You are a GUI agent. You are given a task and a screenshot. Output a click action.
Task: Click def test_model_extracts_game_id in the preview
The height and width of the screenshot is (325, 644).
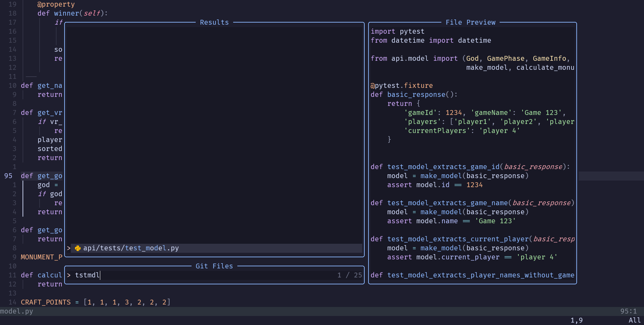click(471, 167)
